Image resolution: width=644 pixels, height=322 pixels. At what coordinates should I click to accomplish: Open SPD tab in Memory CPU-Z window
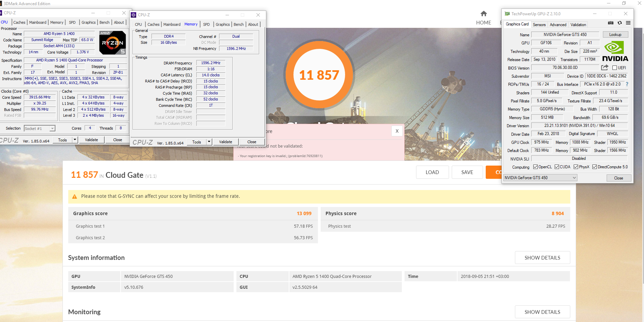click(x=207, y=24)
